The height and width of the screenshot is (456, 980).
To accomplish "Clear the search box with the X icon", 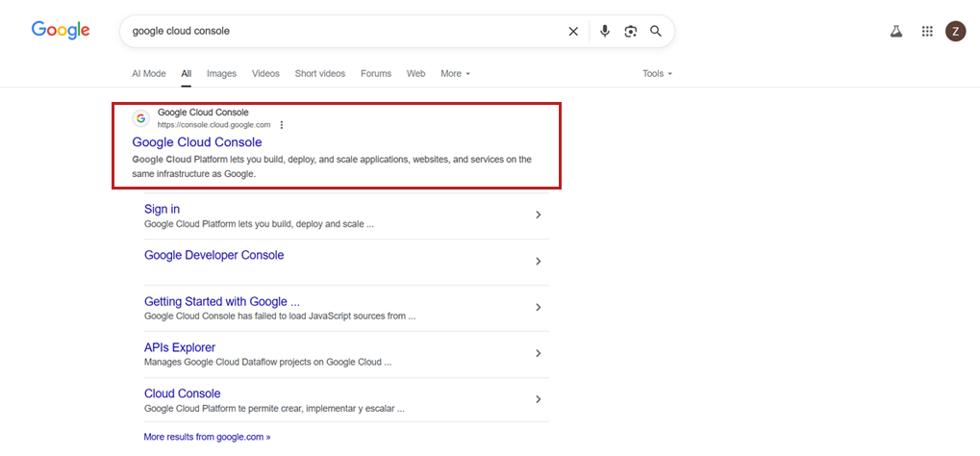I will (x=573, y=32).
